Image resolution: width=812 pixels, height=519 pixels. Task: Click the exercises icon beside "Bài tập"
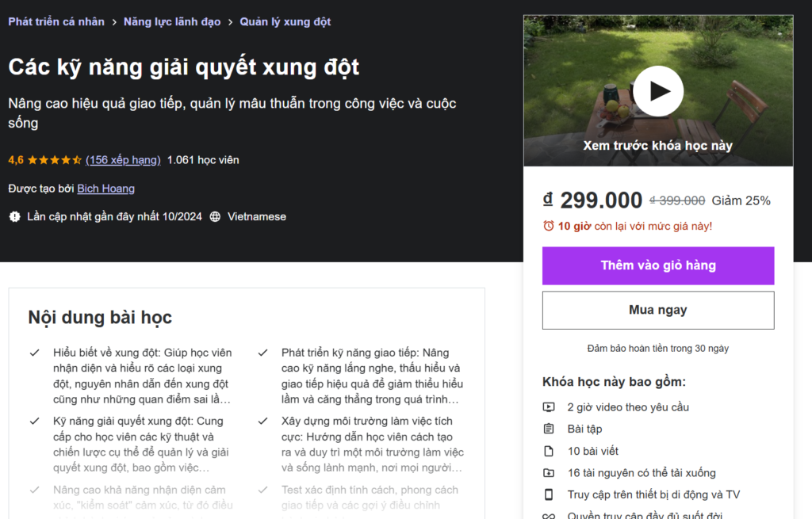point(550,429)
